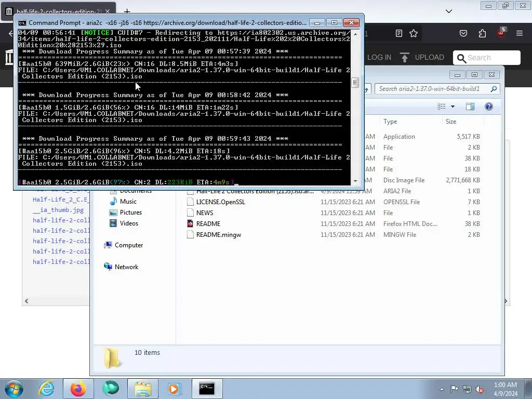
Task: Select the NEWS file in Explorer
Action: pos(205,212)
